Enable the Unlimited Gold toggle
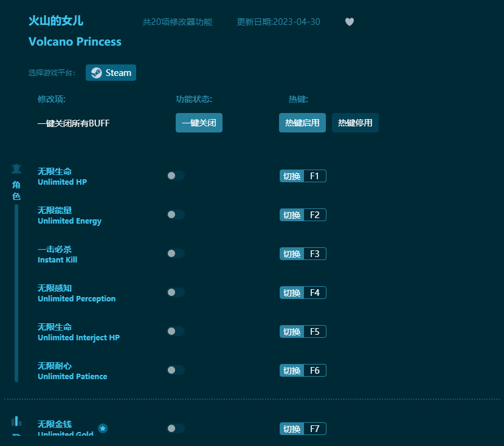 (176, 428)
